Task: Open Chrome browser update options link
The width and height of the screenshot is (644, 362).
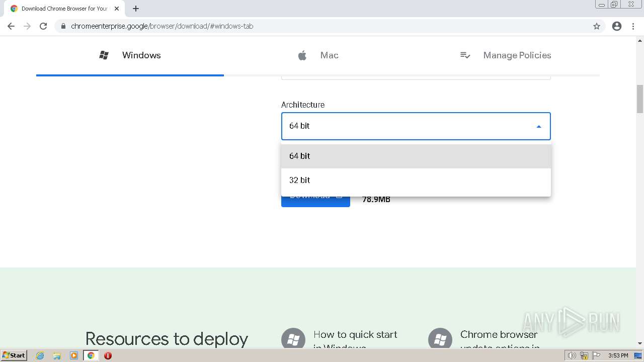Action: (500, 340)
